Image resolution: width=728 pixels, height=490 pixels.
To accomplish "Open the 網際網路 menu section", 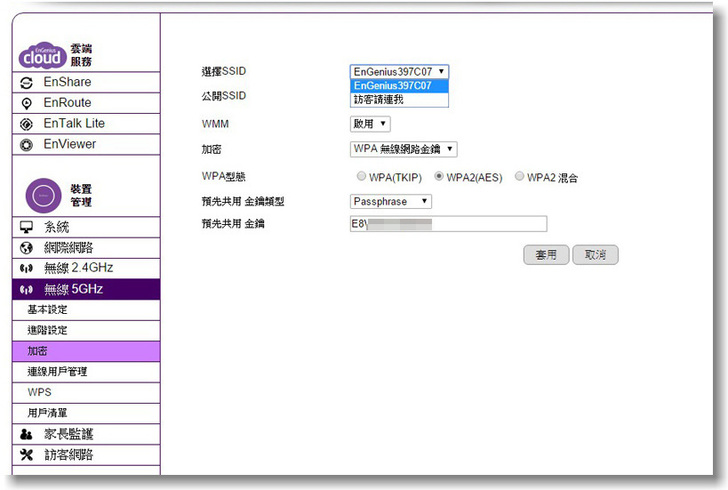I will click(x=86, y=248).
